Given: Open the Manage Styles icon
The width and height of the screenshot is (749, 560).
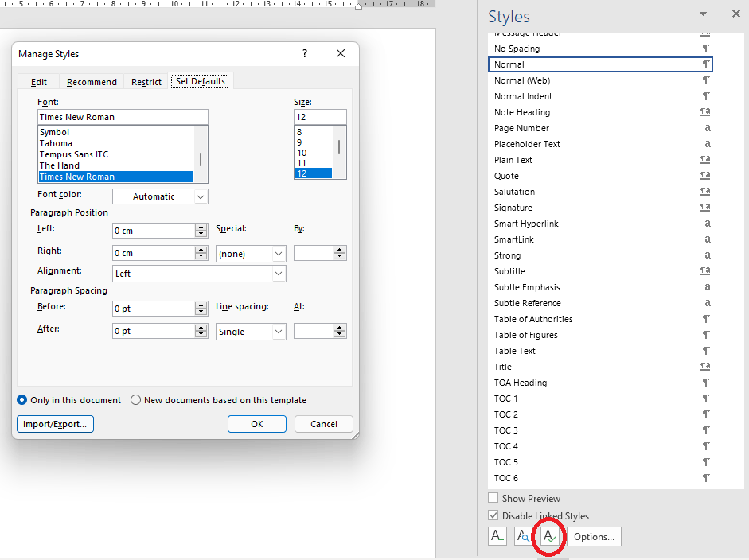Looking at the screenshot, I should (549, 536).
